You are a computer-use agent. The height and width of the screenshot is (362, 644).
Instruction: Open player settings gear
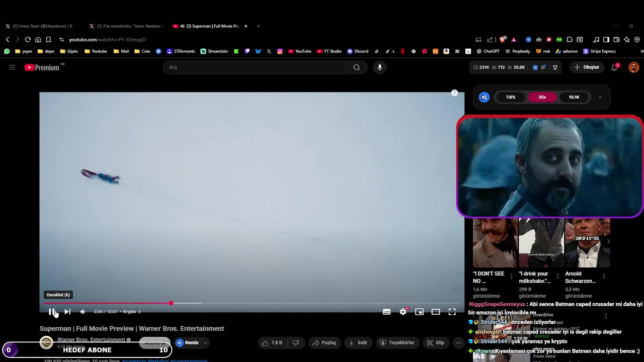point(403,312)
